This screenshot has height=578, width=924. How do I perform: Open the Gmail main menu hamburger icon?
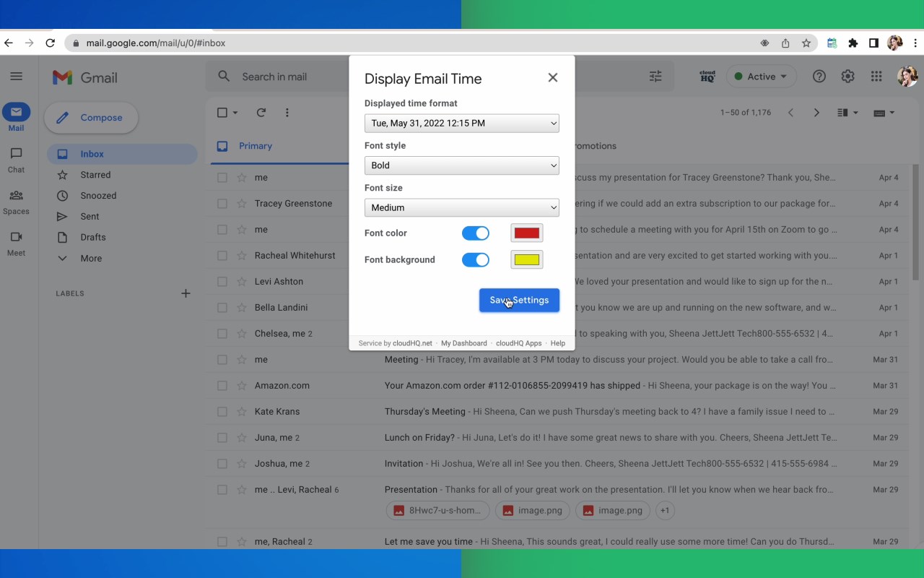(17, 77)
